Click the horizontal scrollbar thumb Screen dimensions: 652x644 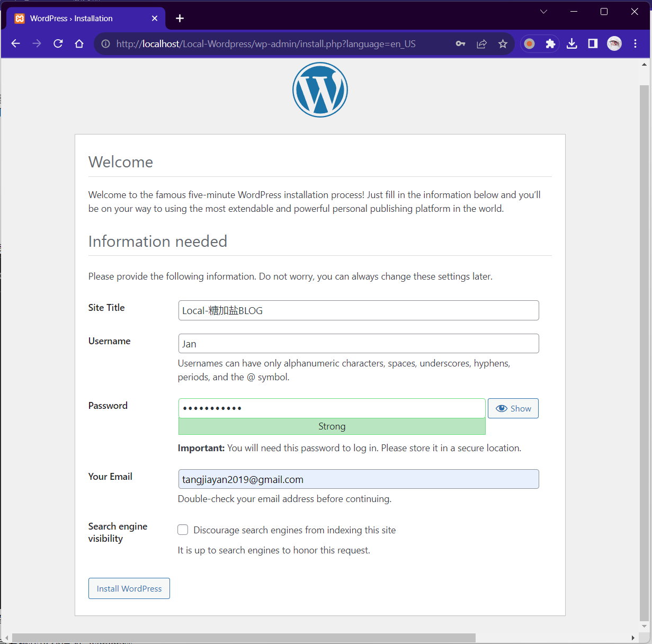(x=244, y=638)
